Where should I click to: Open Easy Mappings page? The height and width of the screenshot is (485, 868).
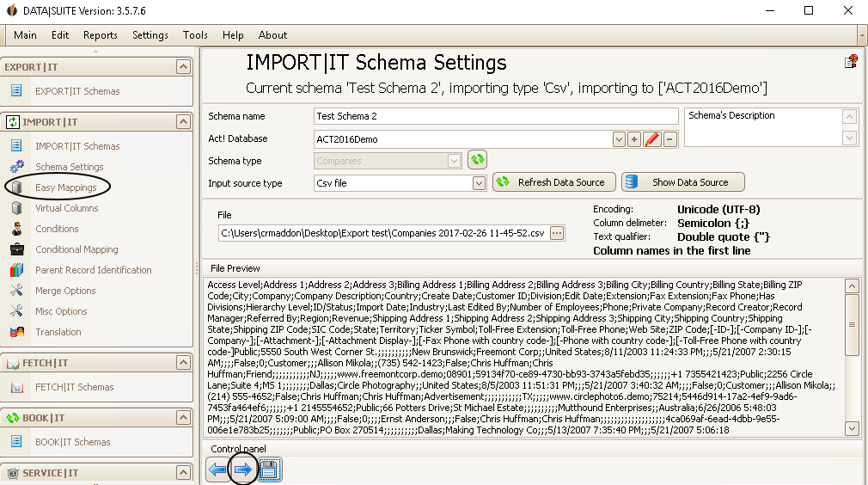coord(66,187)
